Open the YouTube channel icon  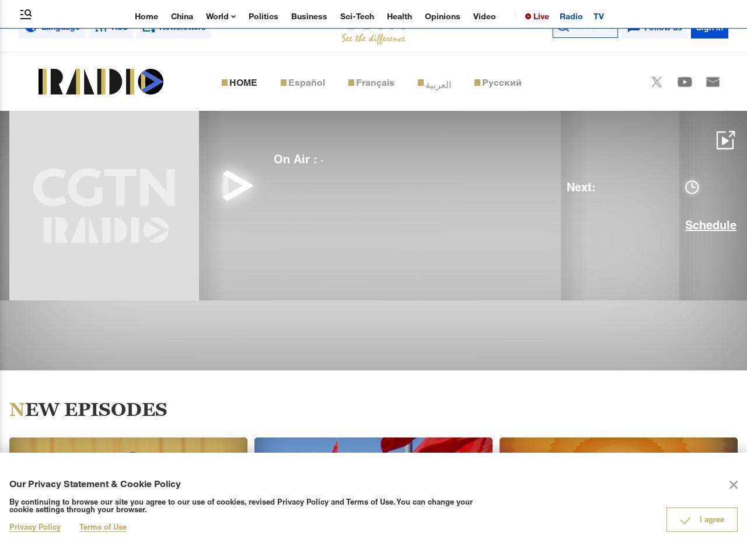click(x=685, y=82)
